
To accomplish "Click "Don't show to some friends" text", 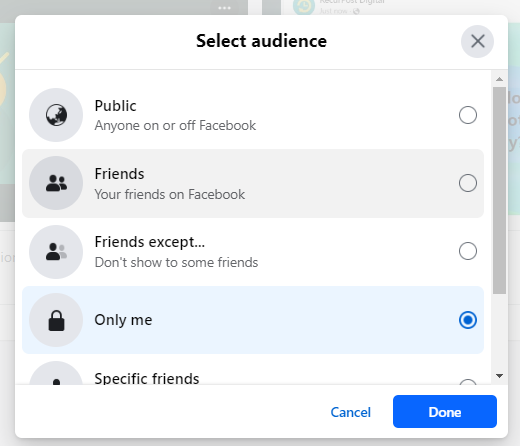I will tap(176, 262).
